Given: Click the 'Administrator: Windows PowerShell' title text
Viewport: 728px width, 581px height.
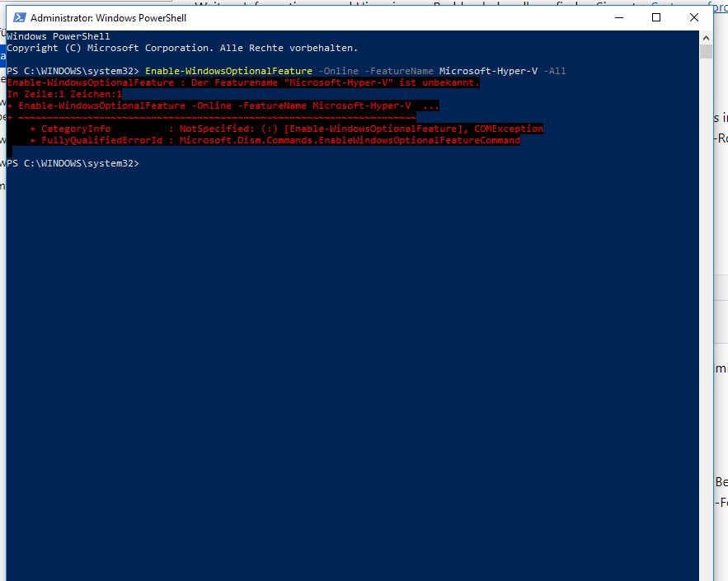Looking at the screenshot, I should pos(108,18).
